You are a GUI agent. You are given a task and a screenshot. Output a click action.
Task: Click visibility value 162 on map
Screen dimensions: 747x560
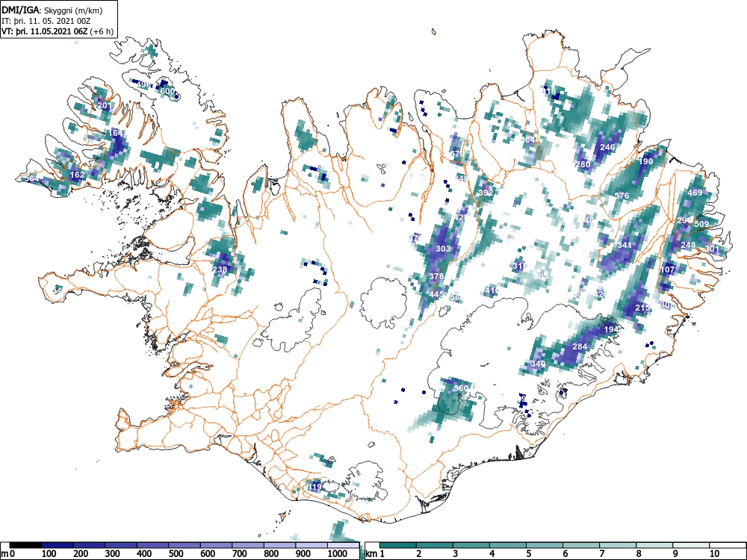77,175
